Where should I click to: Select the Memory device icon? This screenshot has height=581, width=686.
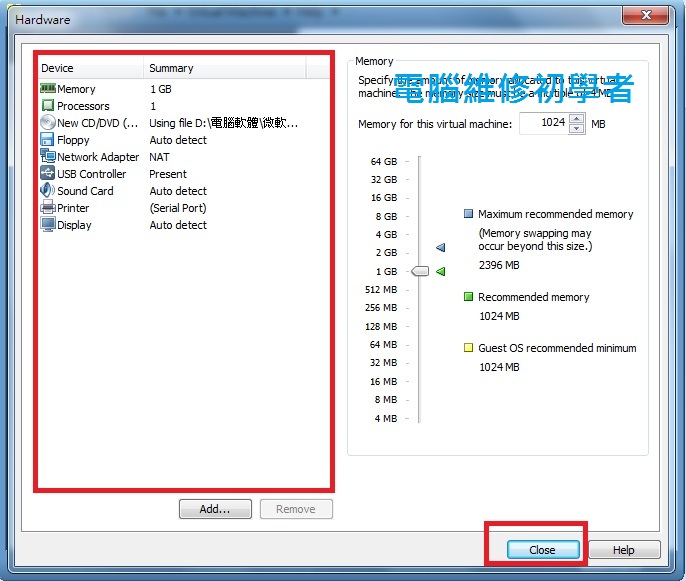tap(48, 89)
